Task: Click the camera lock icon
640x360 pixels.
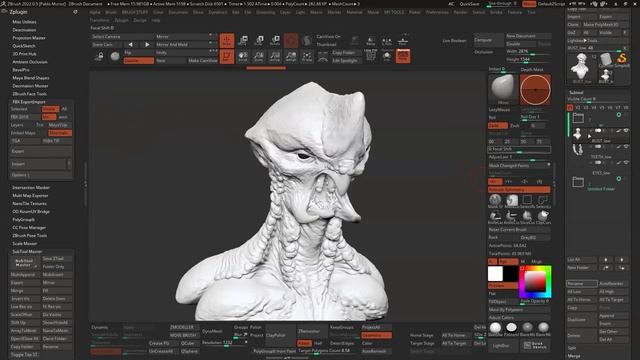Action: click(99, 56)
